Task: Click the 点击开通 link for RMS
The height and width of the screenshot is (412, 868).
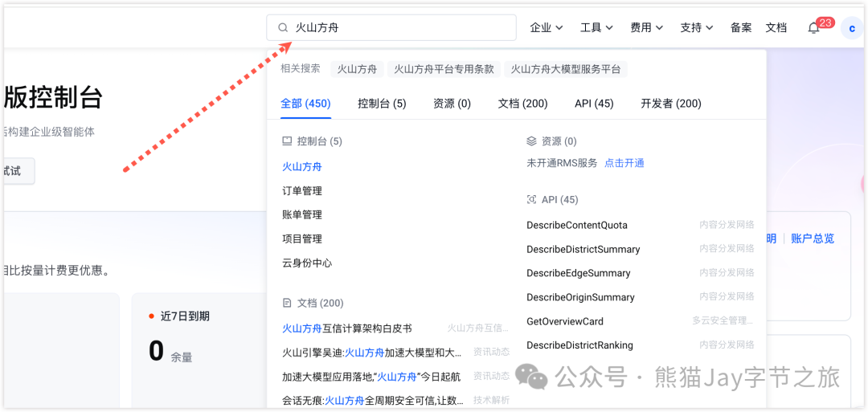Action: point(624,163)
